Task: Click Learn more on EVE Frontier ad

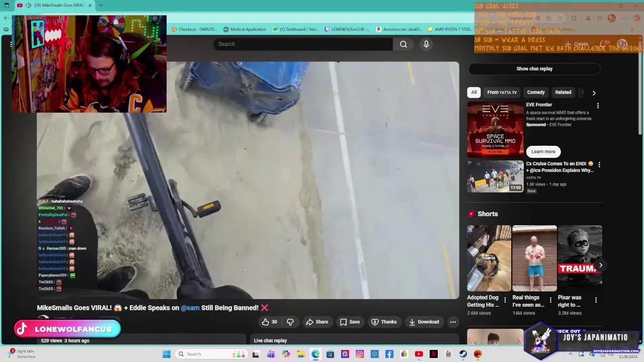Action: [543, 151]
